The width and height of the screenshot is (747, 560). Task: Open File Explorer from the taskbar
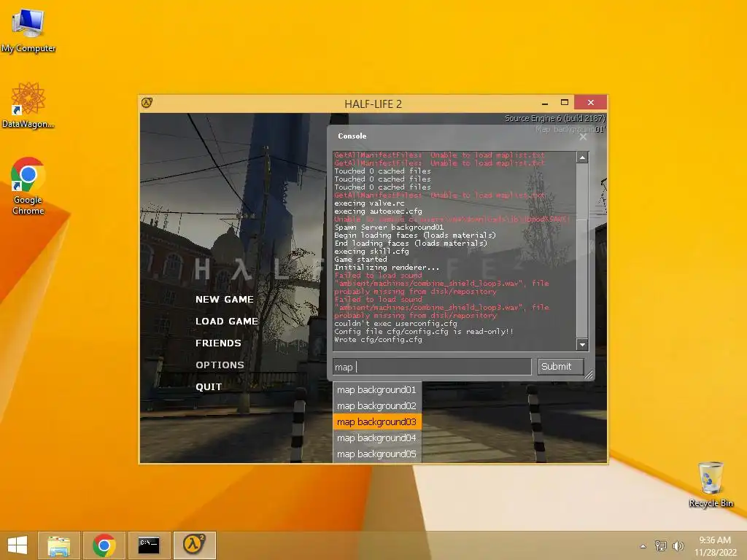[58, 545]
